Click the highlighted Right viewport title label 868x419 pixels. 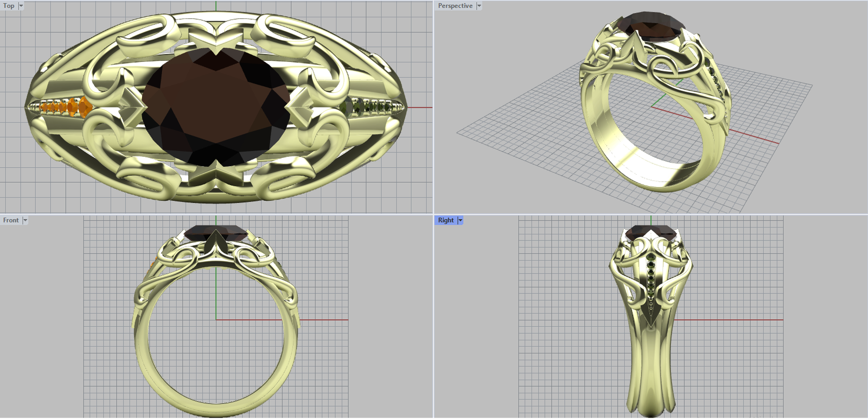446,220
